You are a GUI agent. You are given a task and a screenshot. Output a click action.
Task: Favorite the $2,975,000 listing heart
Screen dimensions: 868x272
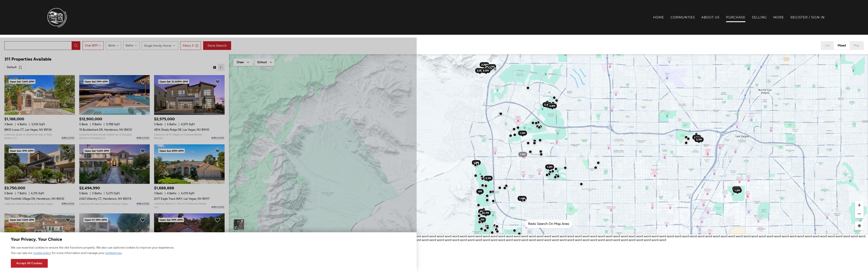click(x=218, y=82)
